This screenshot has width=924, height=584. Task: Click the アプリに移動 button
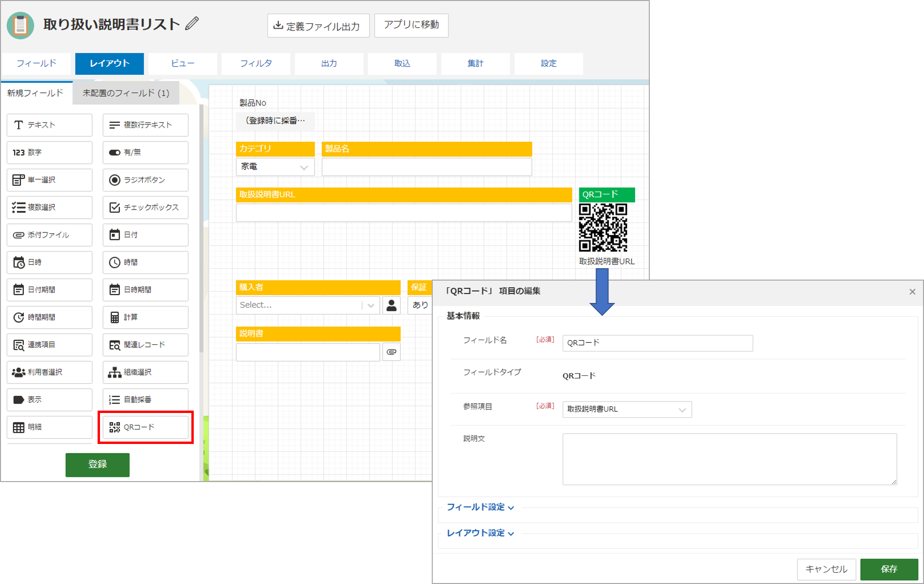(x=411, y=25)
